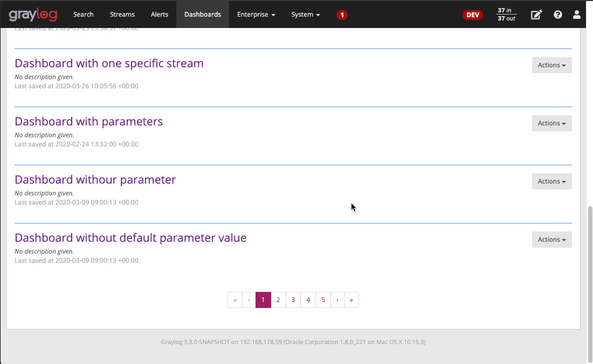
Task: Open the user profile icon
Action: [x=577, y=15]
